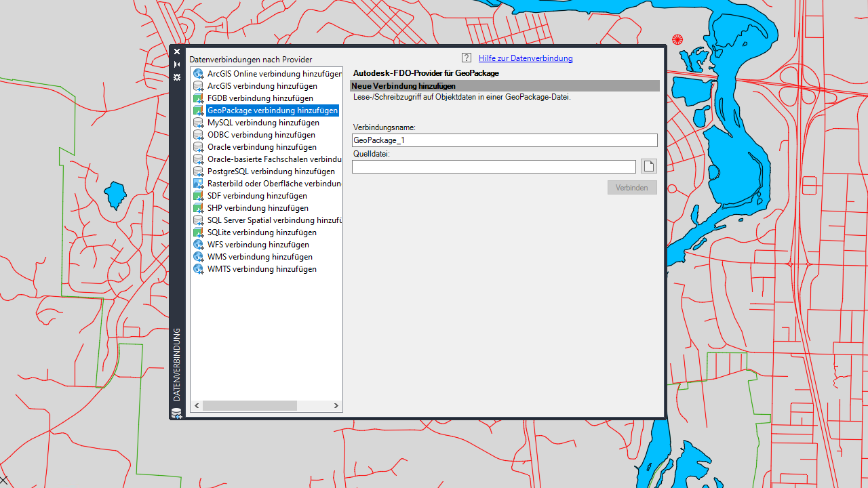This screenshot has width=868, height=488.
Task: Click the provider list horizontal scrollbar thumb
Action: point(250,405)
